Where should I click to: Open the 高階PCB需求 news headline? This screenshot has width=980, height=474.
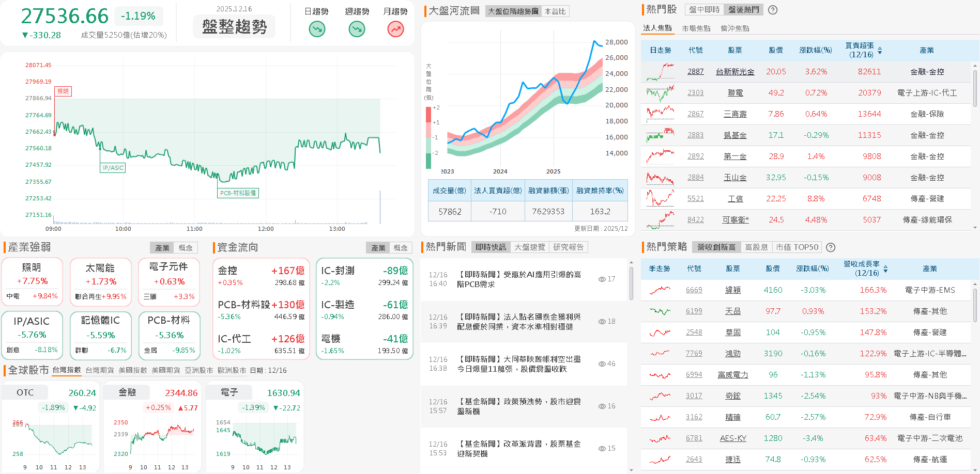[519, 279]
